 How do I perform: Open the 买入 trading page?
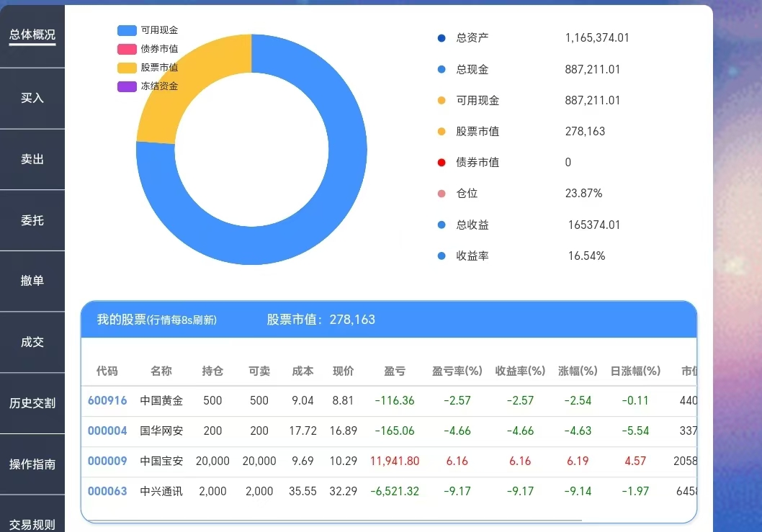click(32, 99)
